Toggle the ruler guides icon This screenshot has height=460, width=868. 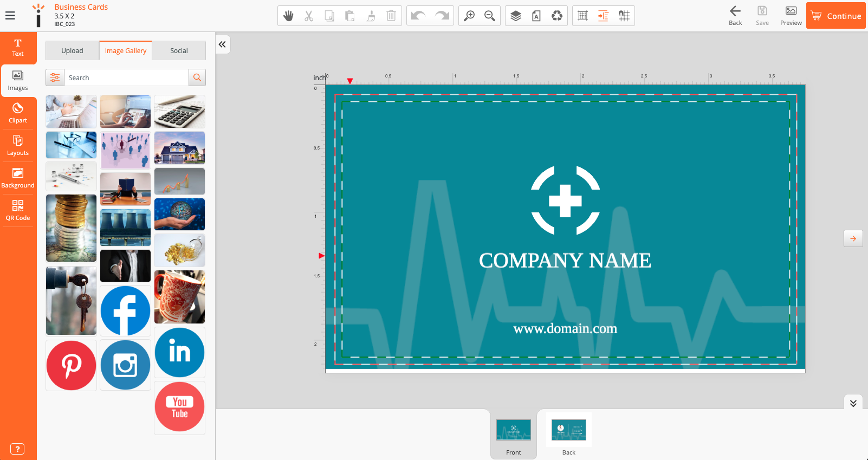pos(603,16)
